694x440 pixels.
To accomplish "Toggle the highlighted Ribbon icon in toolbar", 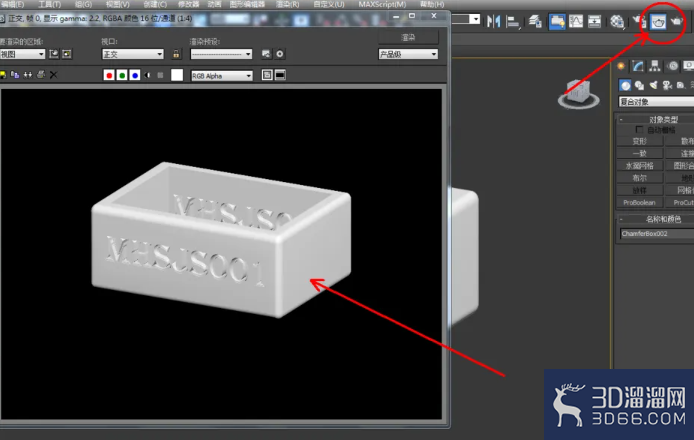I will click(557, 21).
